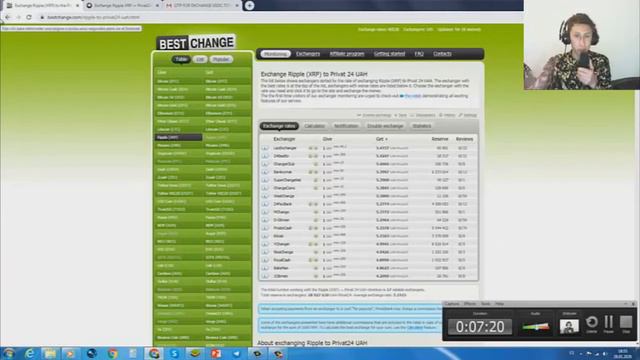This screenshot has width=640, height=360.
Task: Open the Affiliate program nav item
Action: tap(347, 54)
